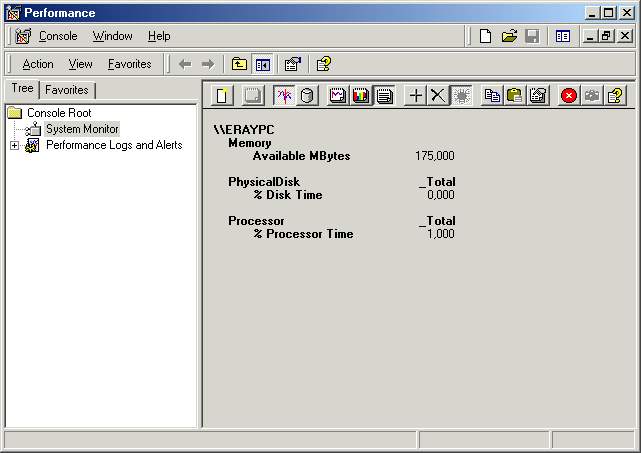Close the inner console child window
The width and height of the screenshot is (641, 453).
click(x=625, y=36)
